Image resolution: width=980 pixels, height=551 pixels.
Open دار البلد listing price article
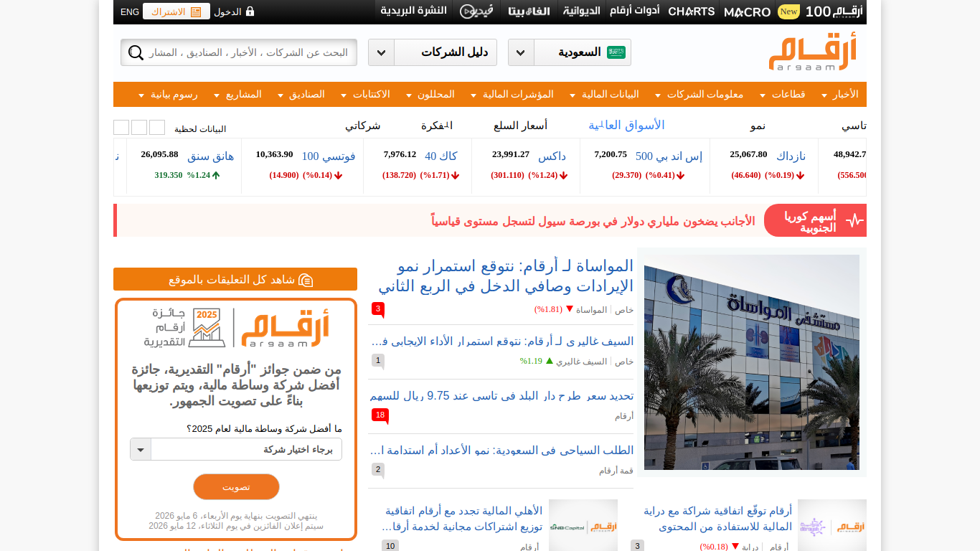(x=501, y=396)
